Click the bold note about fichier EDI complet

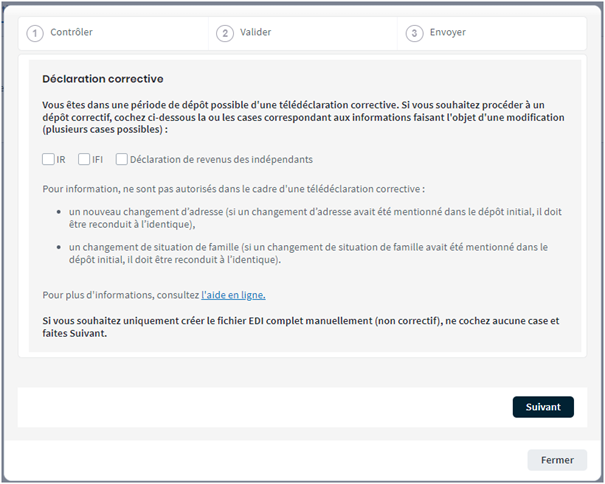coord(300,327)
